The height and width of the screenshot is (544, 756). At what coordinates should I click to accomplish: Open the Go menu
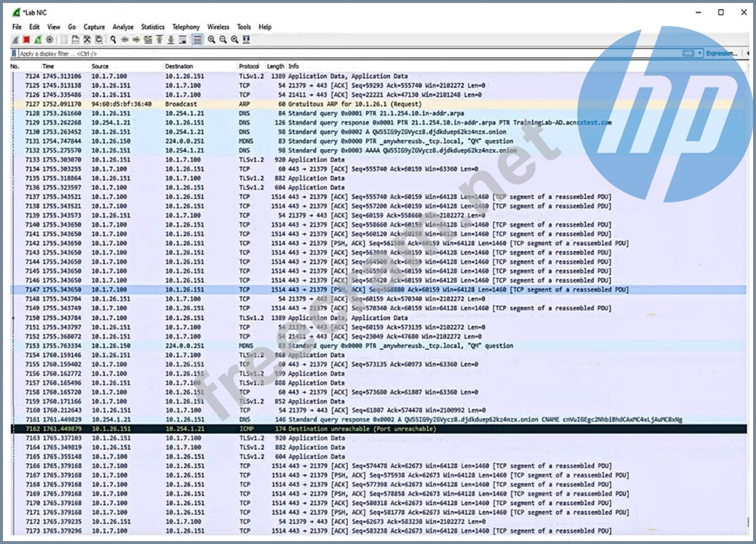[x=72, y=27]
